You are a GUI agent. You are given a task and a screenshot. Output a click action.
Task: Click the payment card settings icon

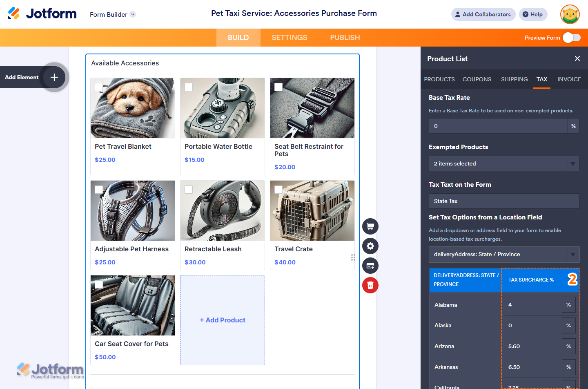tap(370, 266)
